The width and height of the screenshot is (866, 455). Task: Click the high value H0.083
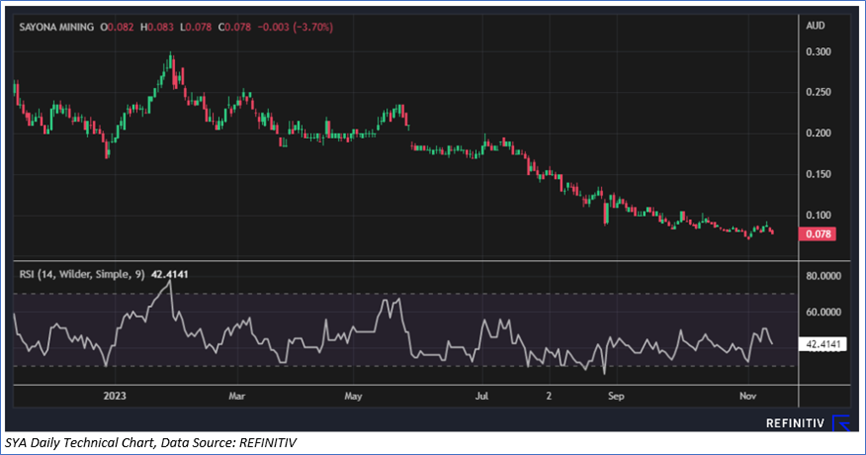pyautogui.click(x=157, y=27)
